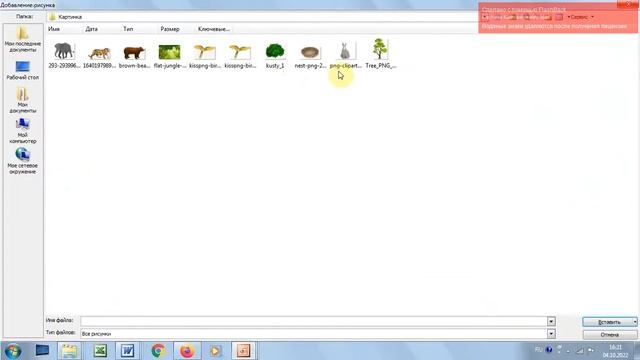Open Мое сетевое окружение in the sidebar
Viewport: 640px width, 360px height.
(23, 161)
